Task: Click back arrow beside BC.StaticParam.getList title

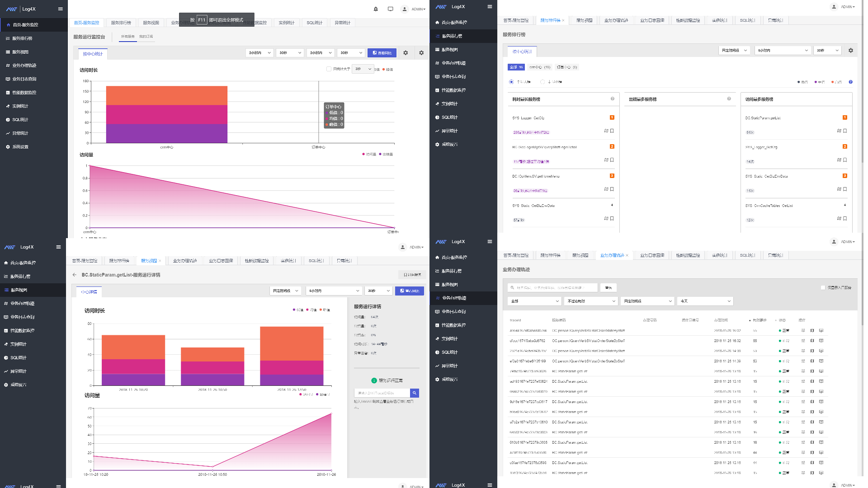Action: point(75,275)
